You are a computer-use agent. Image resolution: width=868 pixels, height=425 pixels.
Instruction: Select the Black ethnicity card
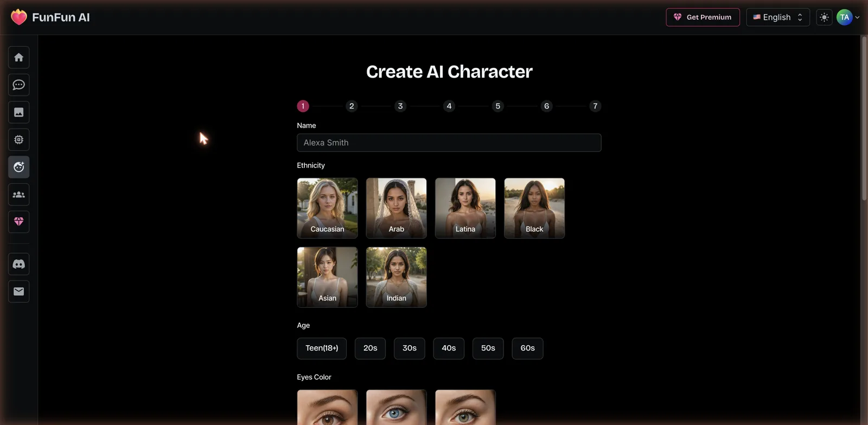(x=534, y=208)
